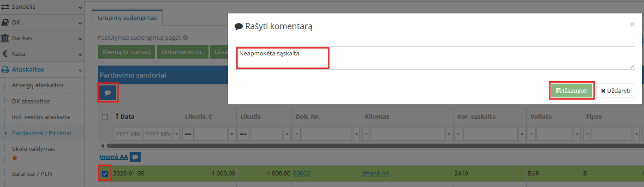Screen dimensions: 644x187
Task: Expand the Sandėlis sidebar menu
Action: (80, 7)
